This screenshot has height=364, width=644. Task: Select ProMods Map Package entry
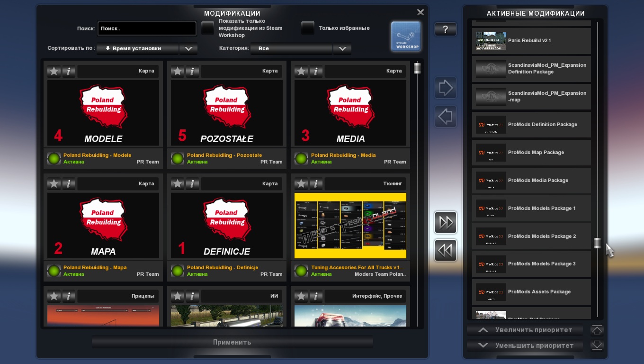(x=531, y=153)
